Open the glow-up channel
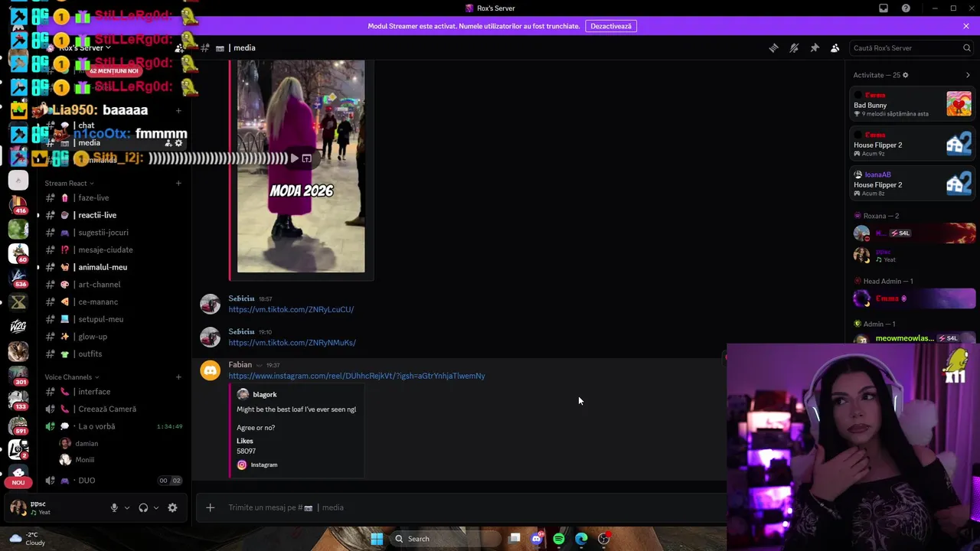This screenshot has width=980, height=551. pyautogui.click(x=112, y=337)
